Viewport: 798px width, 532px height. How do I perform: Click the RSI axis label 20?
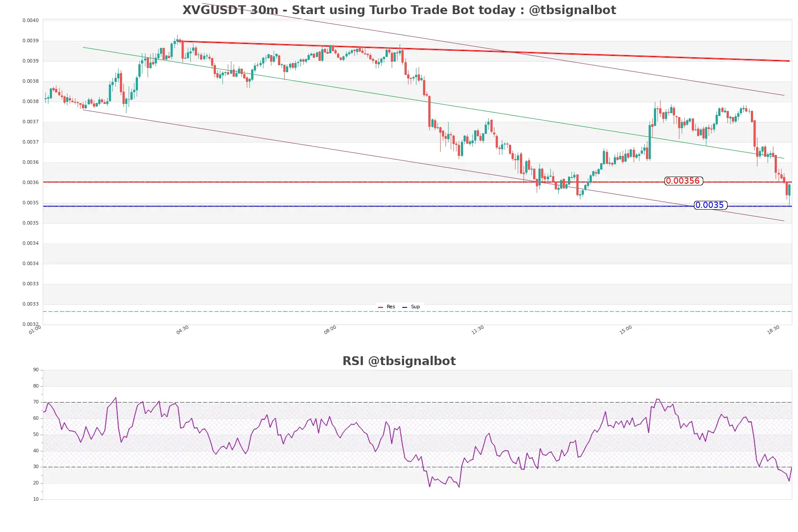tap(36, 483)
